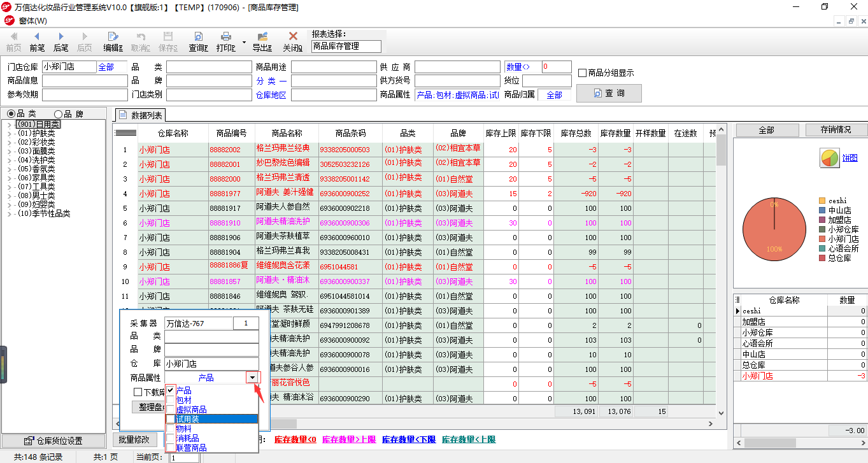The image size is (868, 463).
Task: Open the pie chart 饼图 icon
Action: (829, 158)
